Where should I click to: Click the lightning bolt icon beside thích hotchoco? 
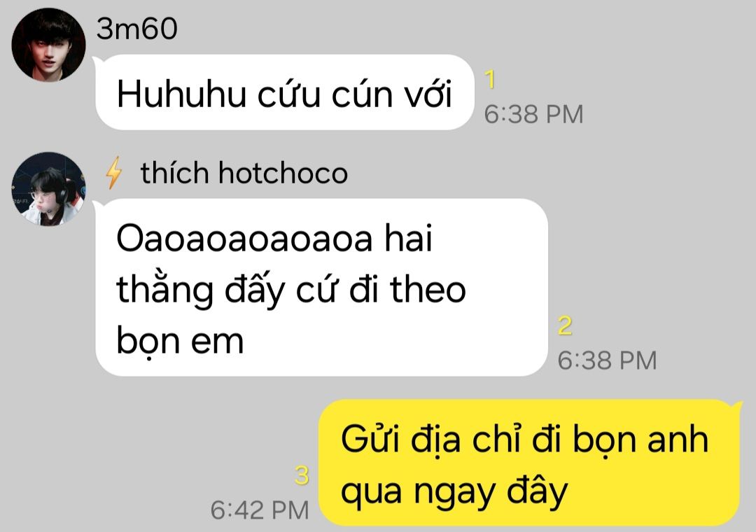tap(114, 172)
